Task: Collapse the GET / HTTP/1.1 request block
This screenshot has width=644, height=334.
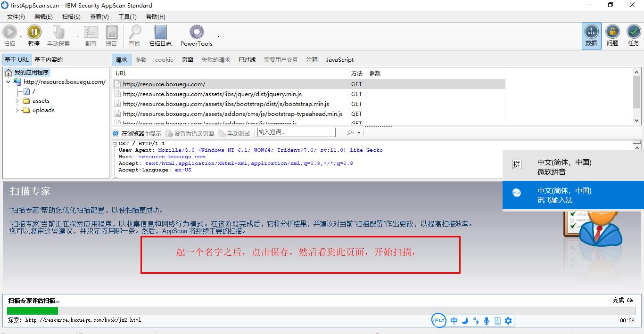Action: 115,143
